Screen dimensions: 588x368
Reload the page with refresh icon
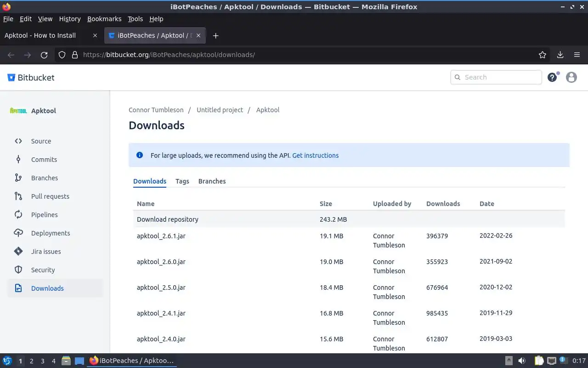click(x=44, y=55)
